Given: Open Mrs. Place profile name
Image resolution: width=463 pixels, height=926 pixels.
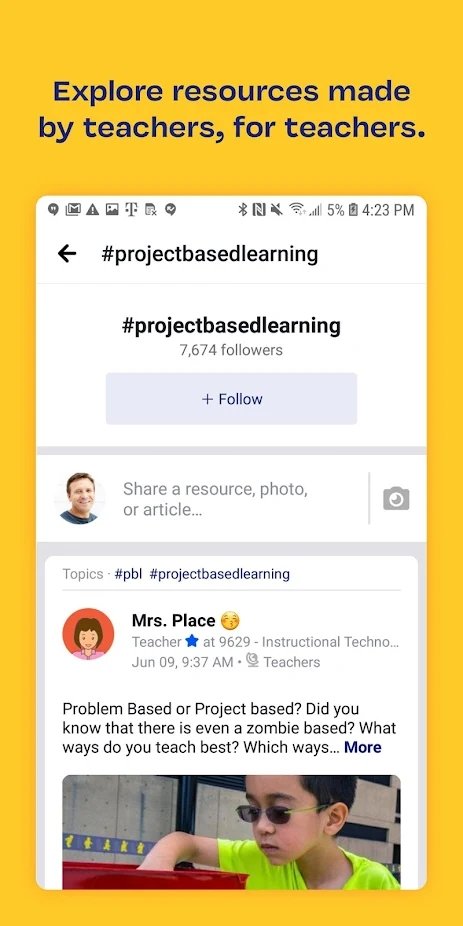Looking at the screenshot, I should (174, 620).
